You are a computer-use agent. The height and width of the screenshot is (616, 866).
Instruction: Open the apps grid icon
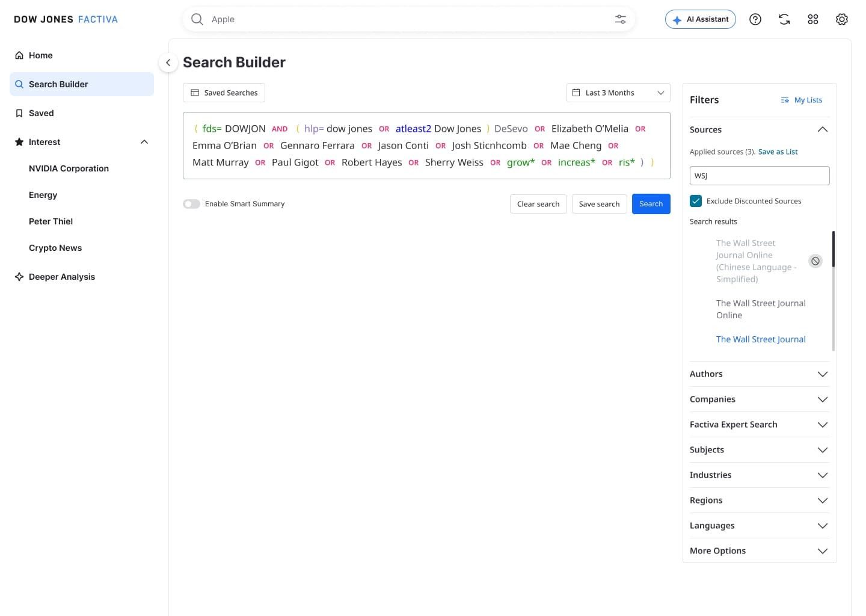[x=813, y=19]
